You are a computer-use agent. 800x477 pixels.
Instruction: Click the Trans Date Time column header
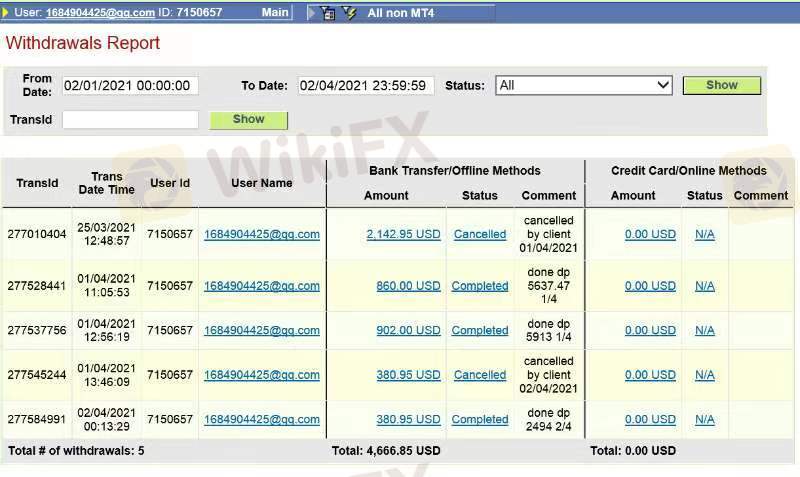(x=107, y=183)
